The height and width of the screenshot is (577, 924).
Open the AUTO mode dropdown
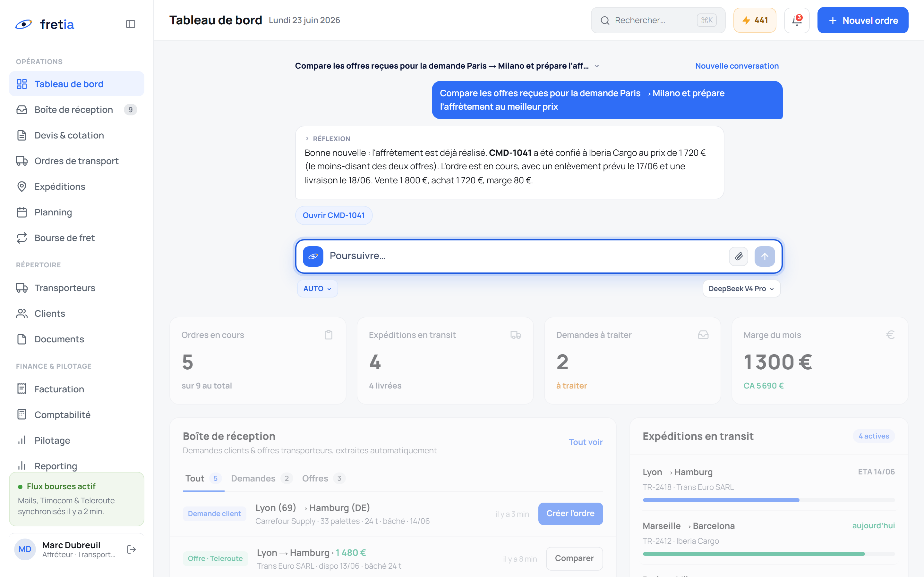(x=317, y=288)
